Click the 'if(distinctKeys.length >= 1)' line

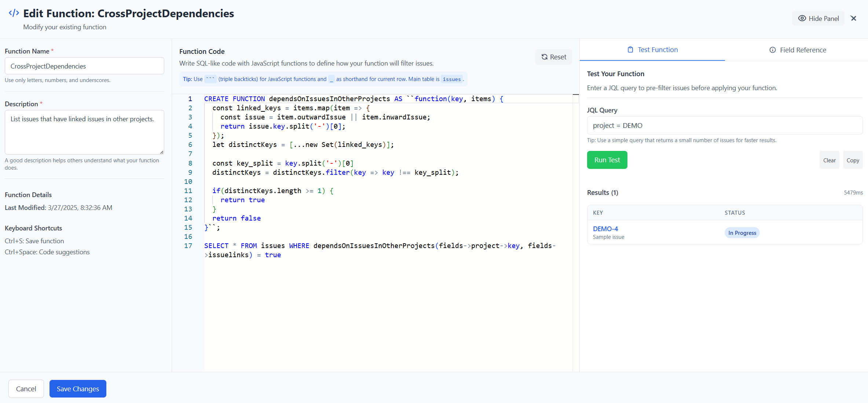(x=273, y=191)
